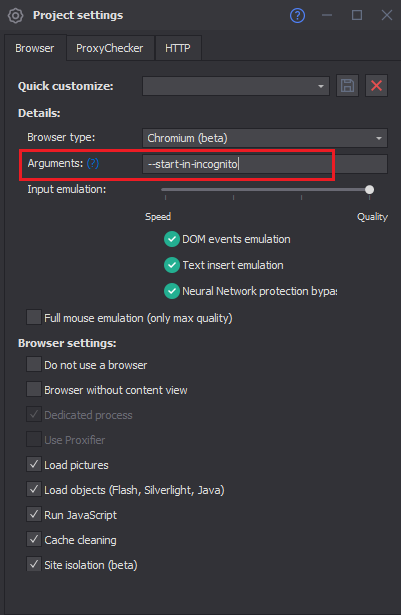Expand the Browser type Chromium dropdown
This screenshot has width=401, height=615.
point(265,138)
